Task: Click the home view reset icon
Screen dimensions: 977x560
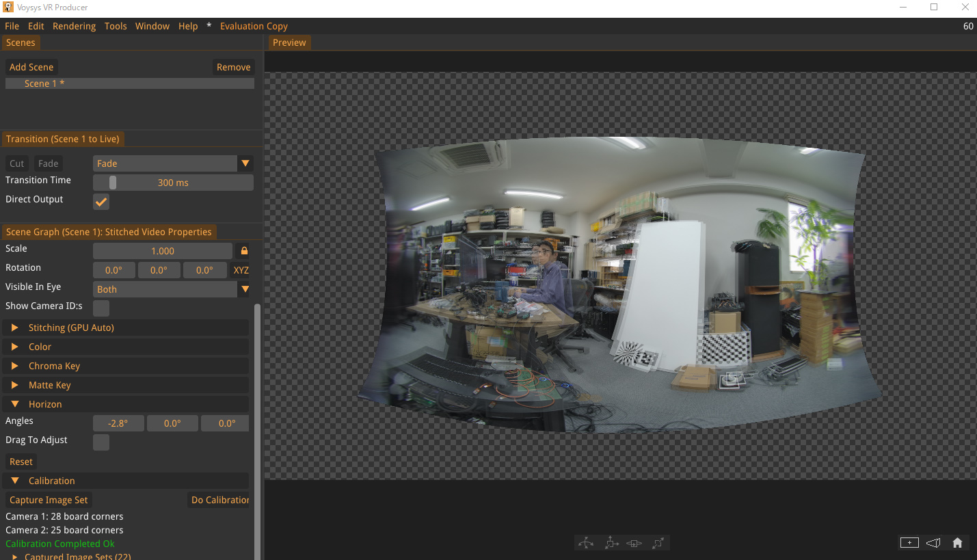Action: [x=957, y=543]
